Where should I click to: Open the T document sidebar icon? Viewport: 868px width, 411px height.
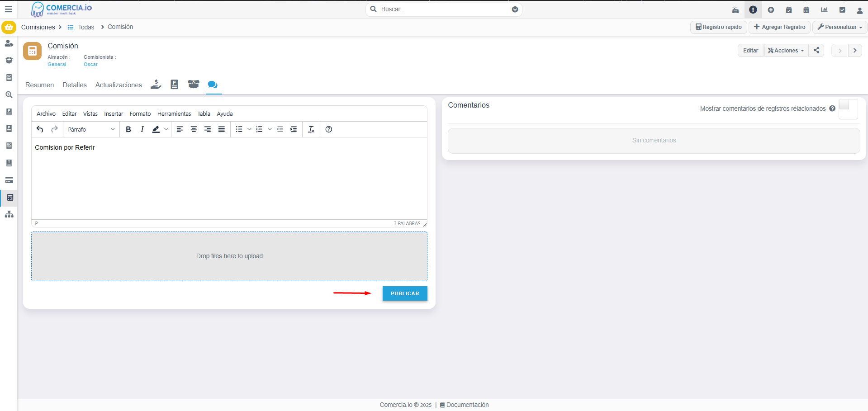click(9, 163)
